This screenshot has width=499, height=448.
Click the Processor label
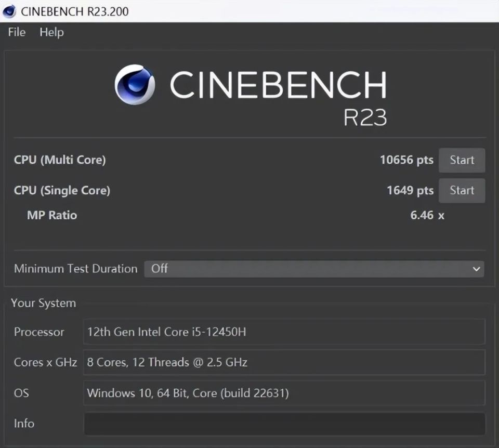[39, 332]
